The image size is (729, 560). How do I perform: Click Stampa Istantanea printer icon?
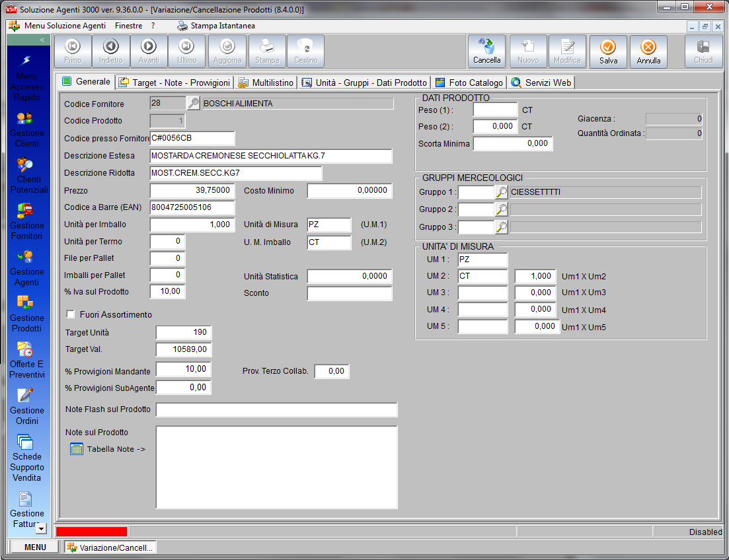coord(182,26)
